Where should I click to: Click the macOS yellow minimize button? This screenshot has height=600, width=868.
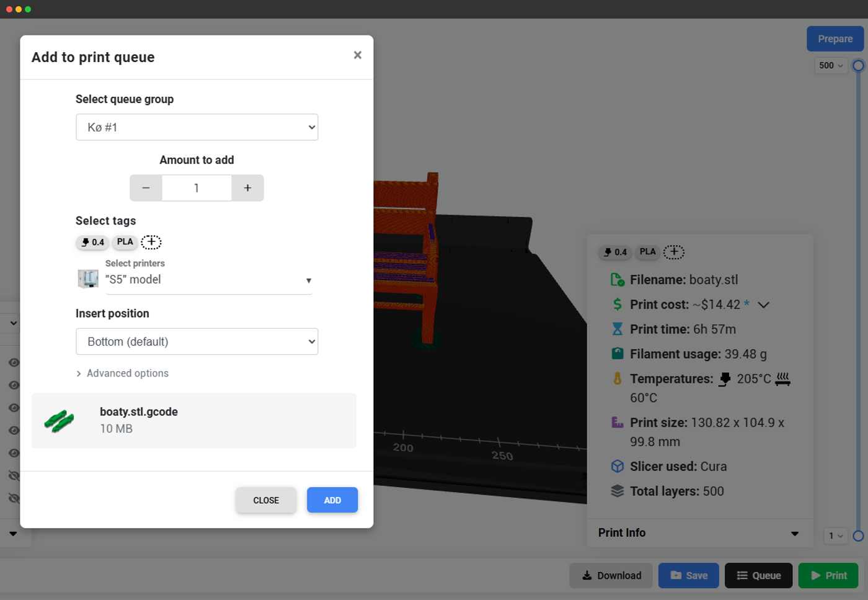(x=19, y=9)
